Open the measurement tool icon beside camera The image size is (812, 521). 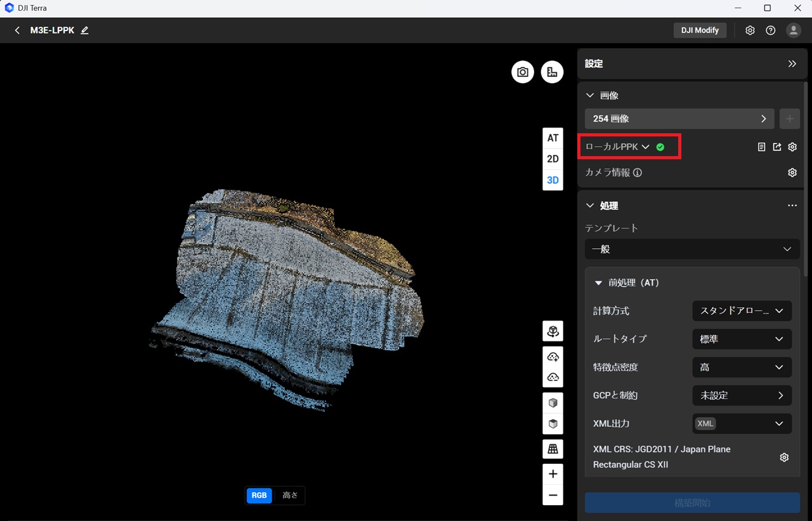pos(552,72)
